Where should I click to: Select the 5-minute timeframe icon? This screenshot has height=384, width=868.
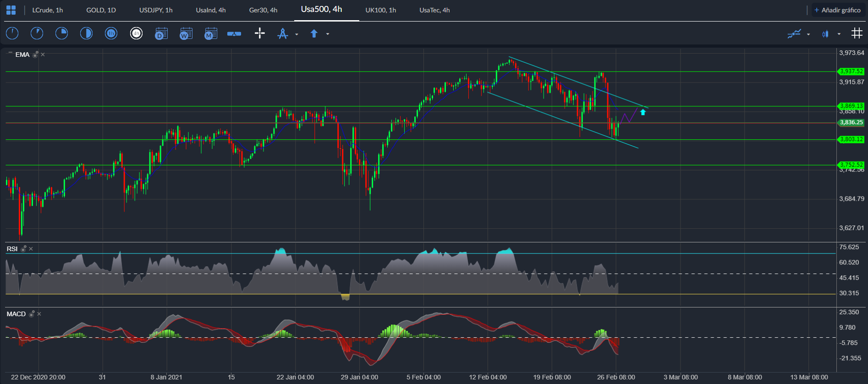pyautogui.click(x=37, y=33)
